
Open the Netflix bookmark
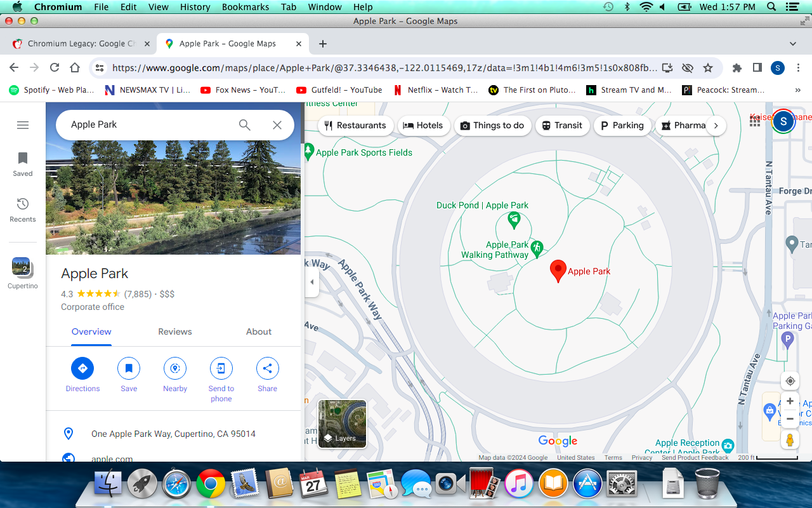435,90
